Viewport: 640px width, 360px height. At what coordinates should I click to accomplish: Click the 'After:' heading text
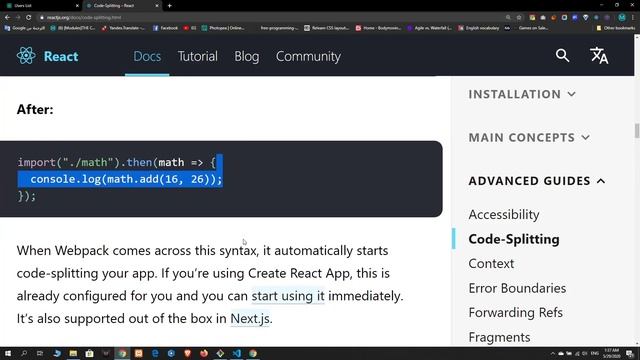tap(35, 109)
